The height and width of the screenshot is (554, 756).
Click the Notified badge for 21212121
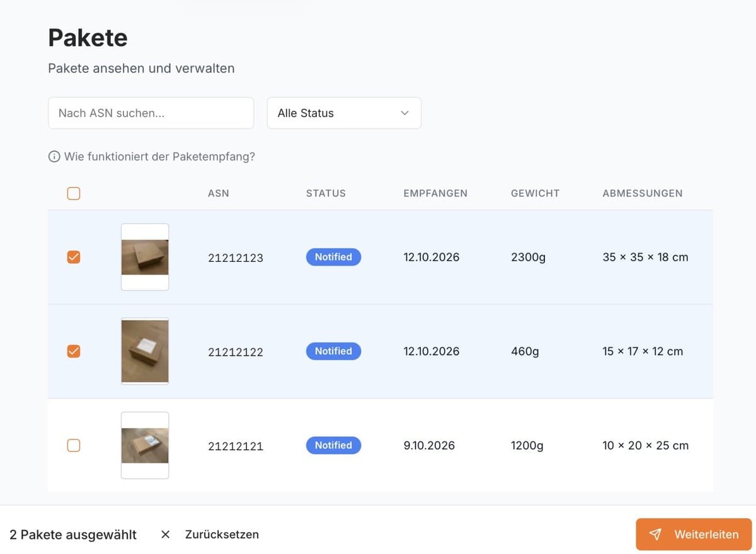point(333,445)
